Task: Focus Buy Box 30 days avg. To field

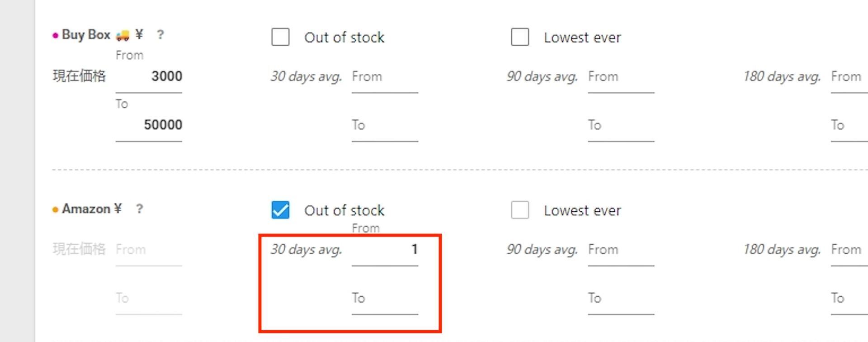Action: tap(385, 125)
